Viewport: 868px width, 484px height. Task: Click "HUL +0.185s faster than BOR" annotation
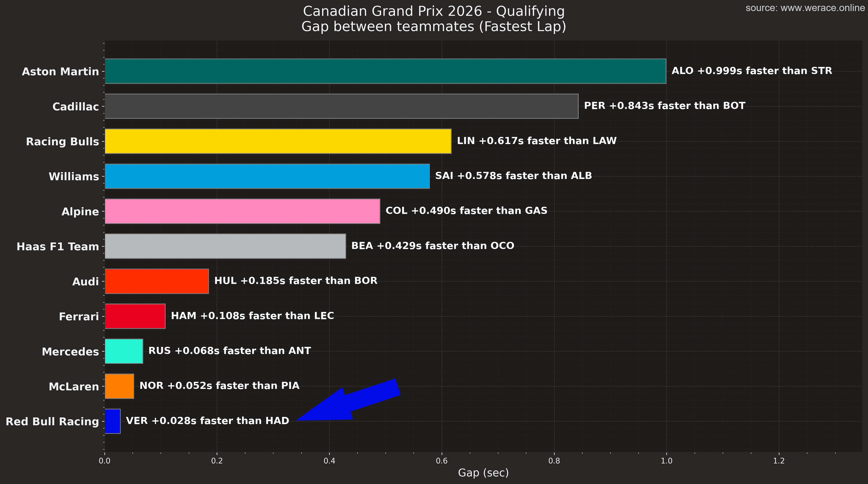(296, 281)
